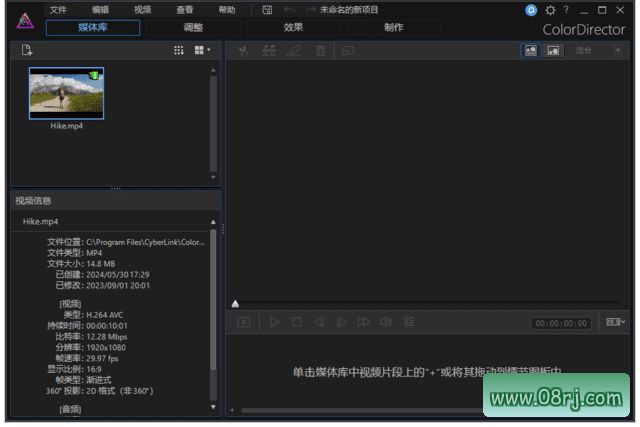Open the 编辑 menu
This screenshot has width=640, height=427.
coord(100,10)
